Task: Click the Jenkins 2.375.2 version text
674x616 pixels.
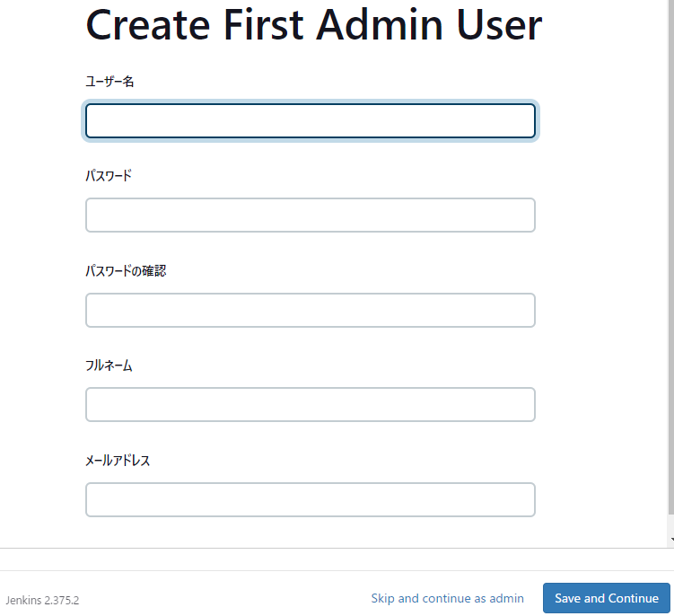Action: [x=42, y=600]
